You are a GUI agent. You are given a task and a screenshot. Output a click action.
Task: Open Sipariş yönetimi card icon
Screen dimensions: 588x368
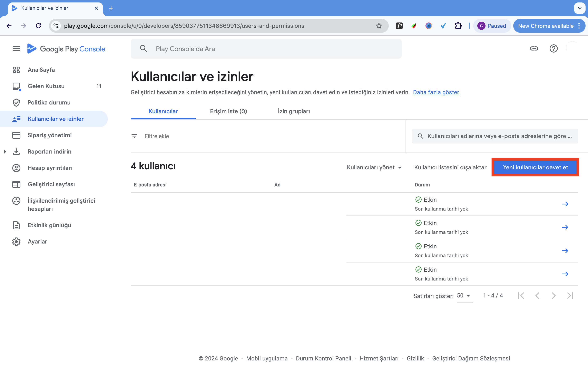(x=16, y=135)
